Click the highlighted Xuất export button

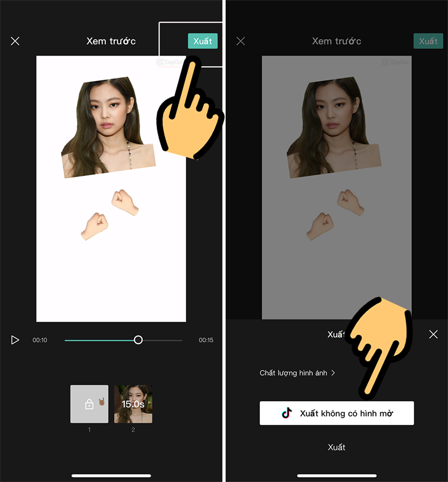pyautogui.click(x=203, y=41)
